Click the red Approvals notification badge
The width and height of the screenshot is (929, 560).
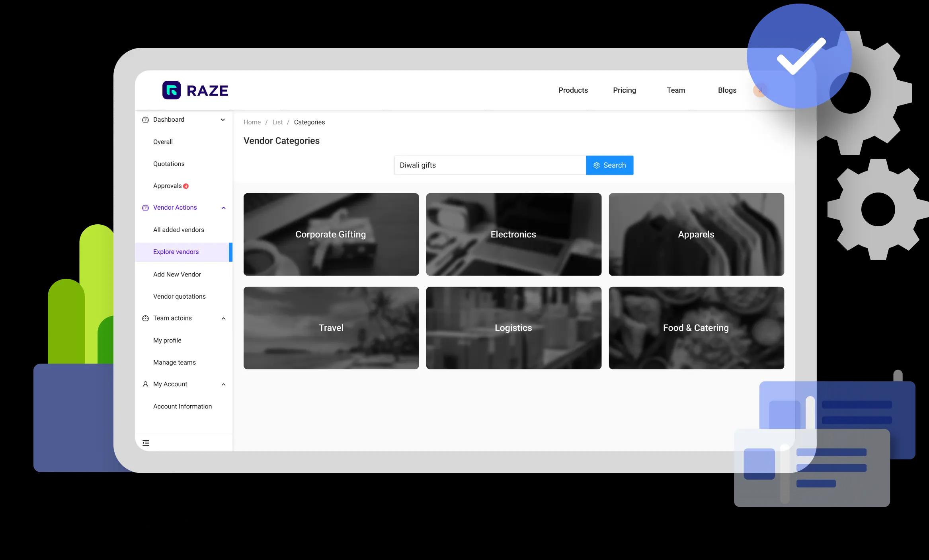pyautogui.click(x=186, y=186)
